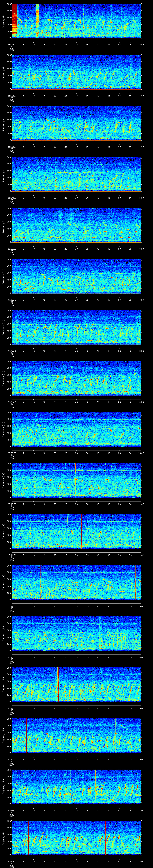Viewport: 153px width, 868px height.
Task: Click the red spike near 13 s in 23:12 panel
Action: point(40,582)
